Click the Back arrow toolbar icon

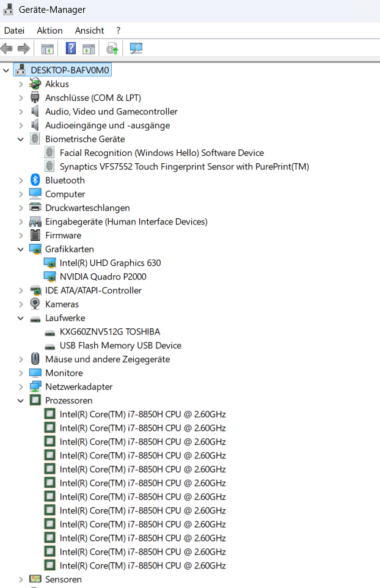tap(7, 48)
